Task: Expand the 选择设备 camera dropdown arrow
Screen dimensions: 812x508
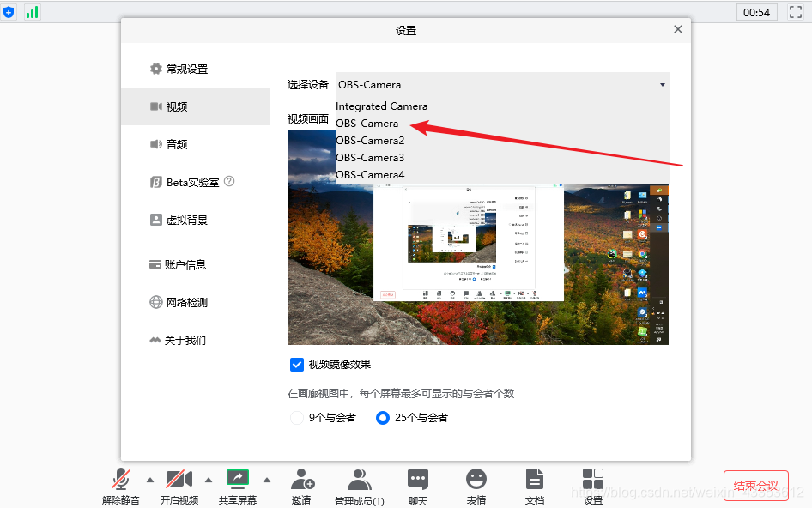Action: click(663, 84)
